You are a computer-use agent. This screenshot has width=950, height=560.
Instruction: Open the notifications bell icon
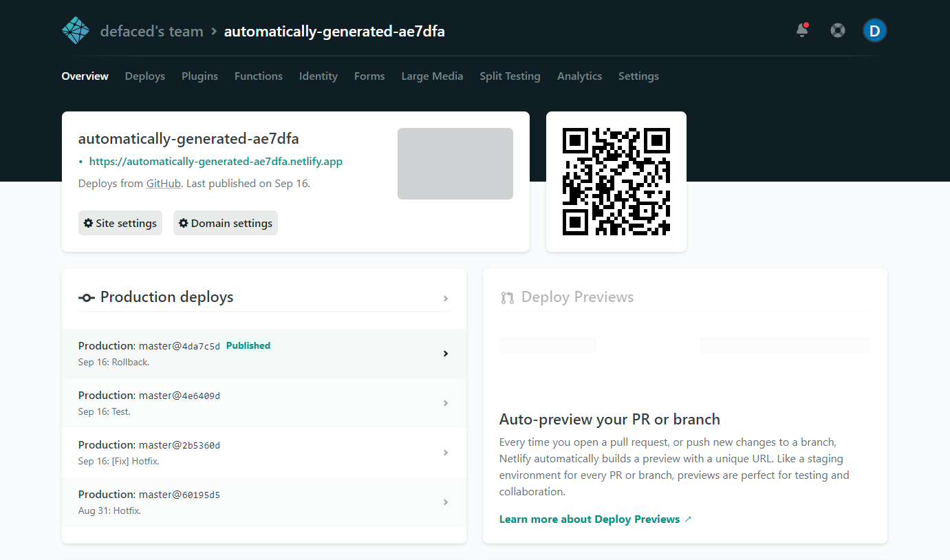click(x=801, y=30)
